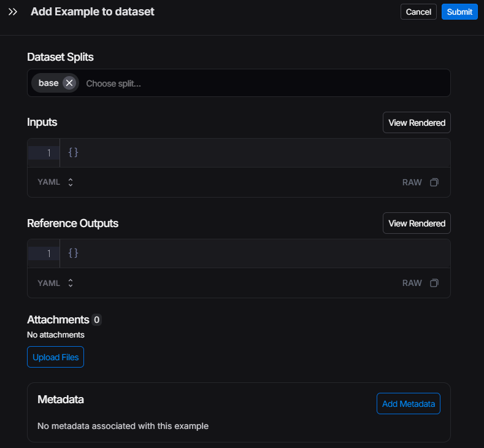Open the YAML format dropdown for Reference Outputs

click(x=55, y=283)
